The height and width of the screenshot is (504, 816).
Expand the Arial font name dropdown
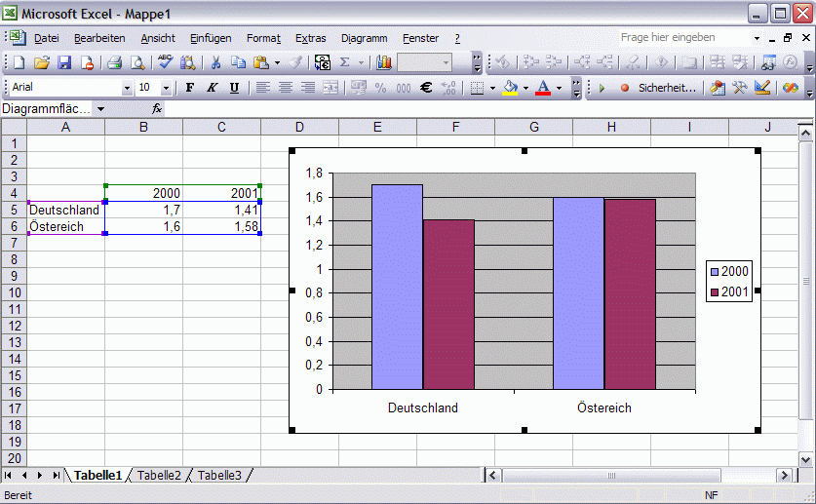pos(127,89)
